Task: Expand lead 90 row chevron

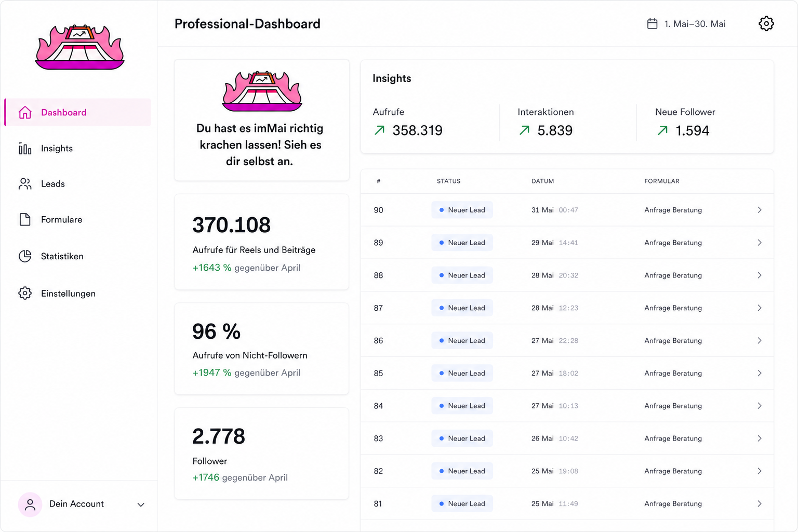Action: pos(760,210)
